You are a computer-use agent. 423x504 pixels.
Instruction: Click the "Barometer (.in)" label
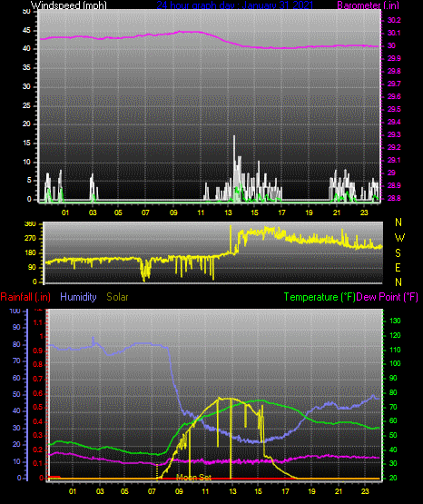click(x=368, y=5)
